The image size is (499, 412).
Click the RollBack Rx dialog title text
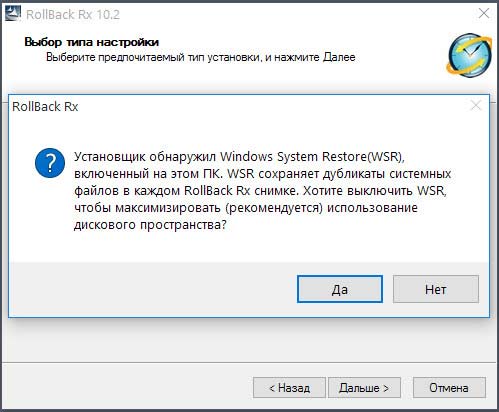tap(45, 107)
